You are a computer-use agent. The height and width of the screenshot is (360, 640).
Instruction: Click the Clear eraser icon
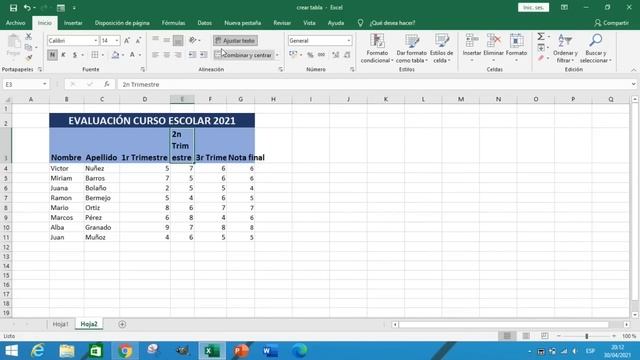tap(541, 58)
